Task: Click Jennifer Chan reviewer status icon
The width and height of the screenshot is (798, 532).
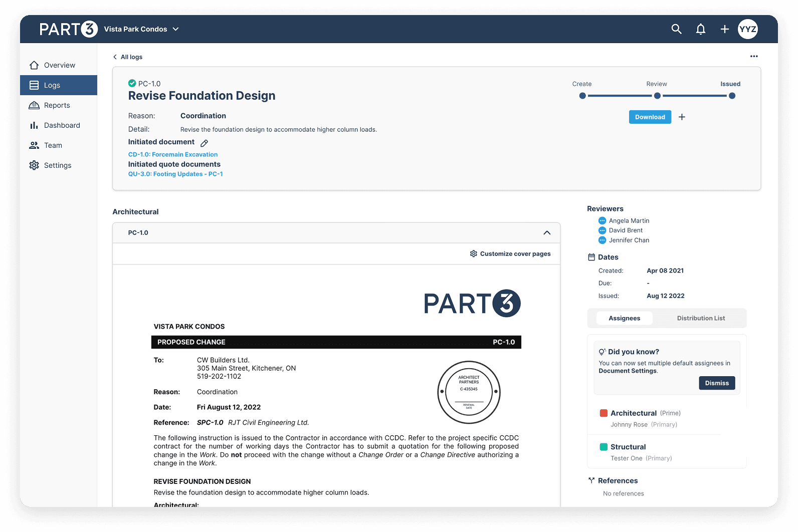Action: click(x=602, y=240)
